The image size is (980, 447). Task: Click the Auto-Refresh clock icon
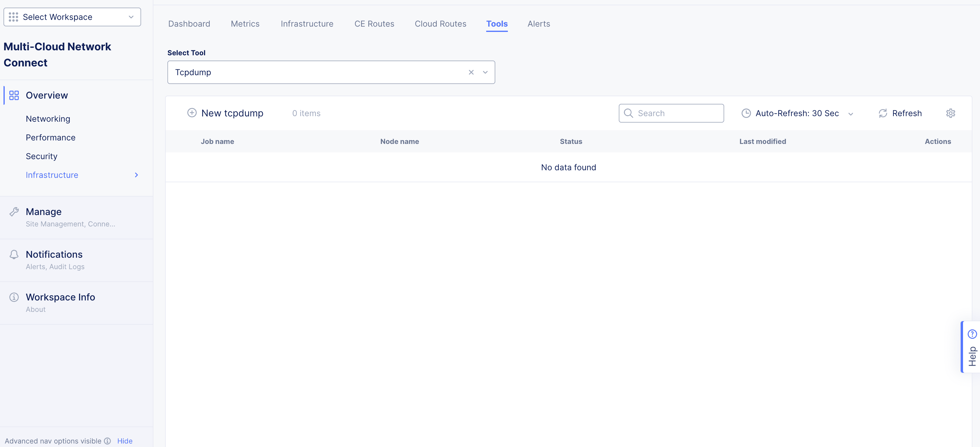746,113
